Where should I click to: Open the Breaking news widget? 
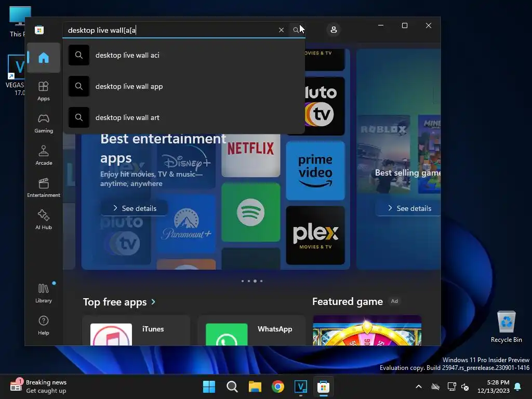click(x=38, y=387)
